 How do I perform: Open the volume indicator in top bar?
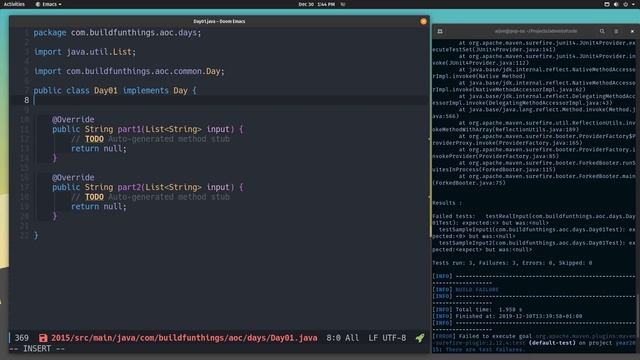pyautogui.click(x=616, y=4)
